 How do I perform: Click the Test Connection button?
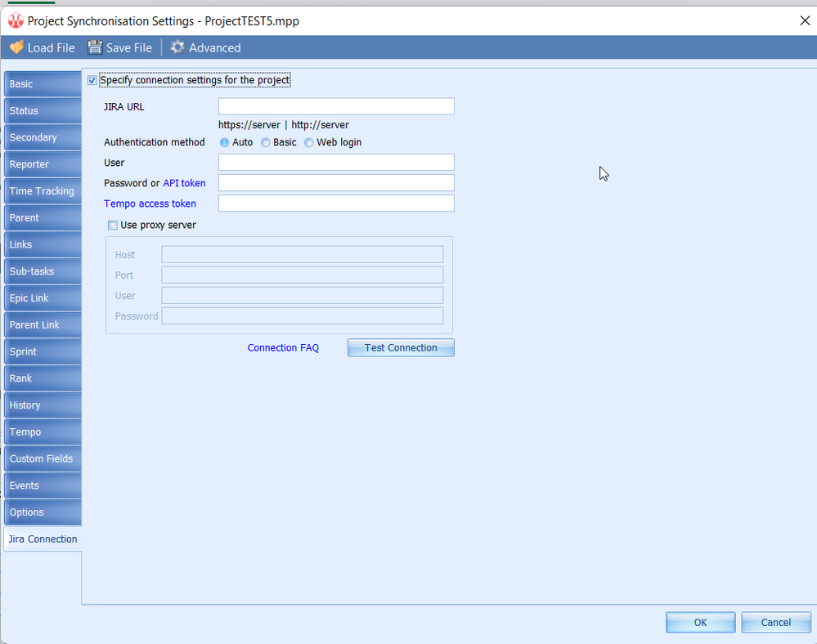pyautogui.click(x=401, y=348)
